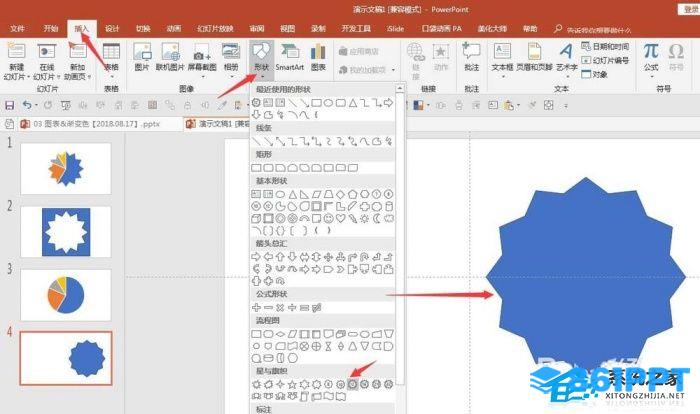Select slide 3 thumbnail with pie chart
The height and width of the screenshot is (414, 700).
66,295
